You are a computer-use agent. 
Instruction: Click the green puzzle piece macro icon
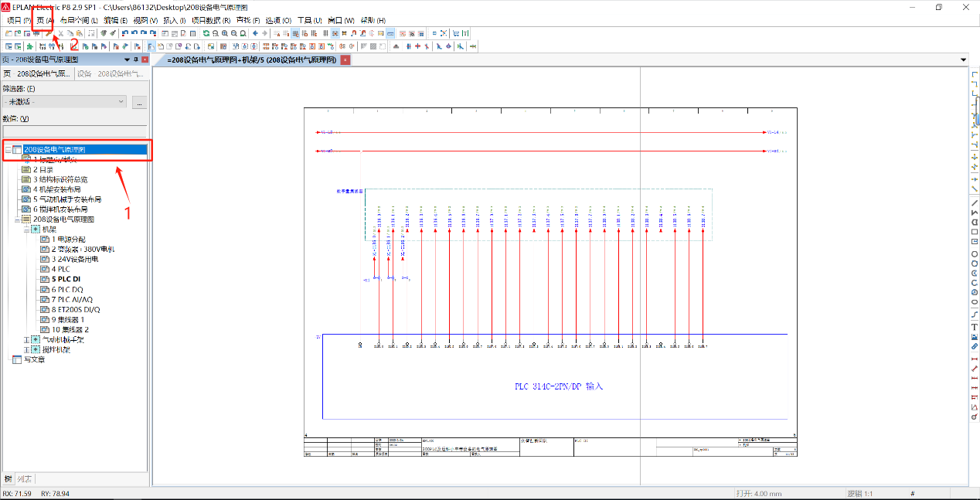tap(29, 46)
